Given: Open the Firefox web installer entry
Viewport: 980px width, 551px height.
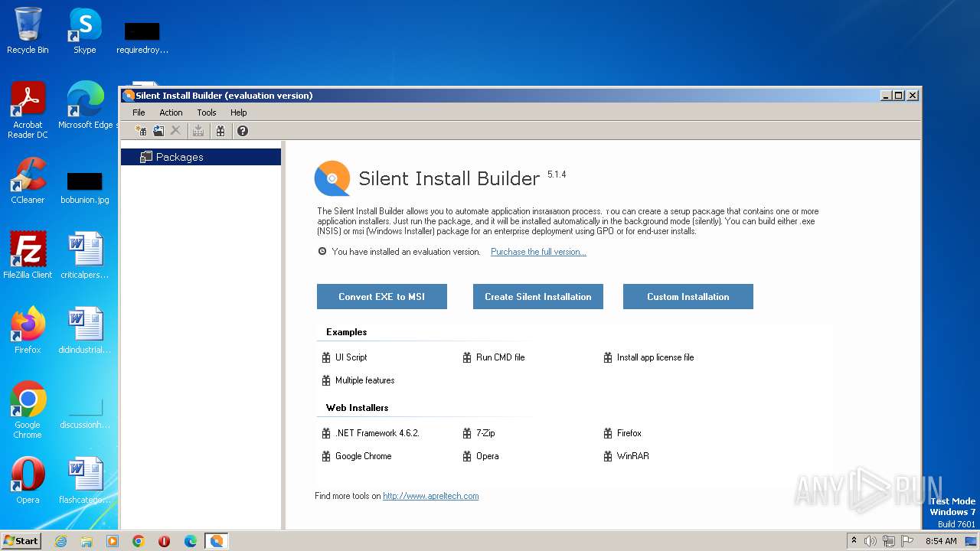Looking at the screenshot, I should (629, 433).
